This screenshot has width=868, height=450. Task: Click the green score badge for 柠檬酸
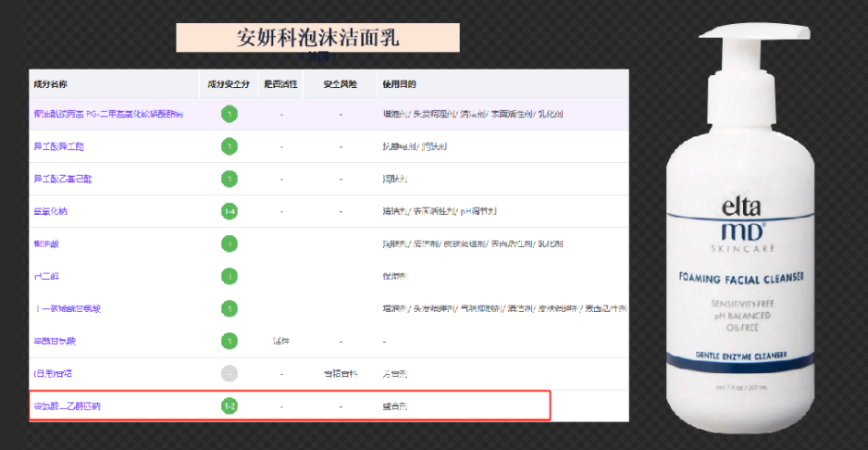coord(229,244)
